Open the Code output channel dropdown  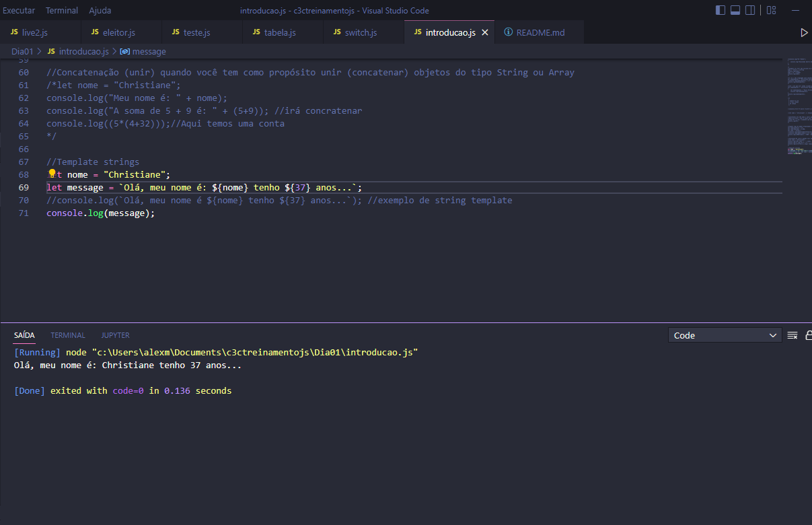[x=725, y=335]
